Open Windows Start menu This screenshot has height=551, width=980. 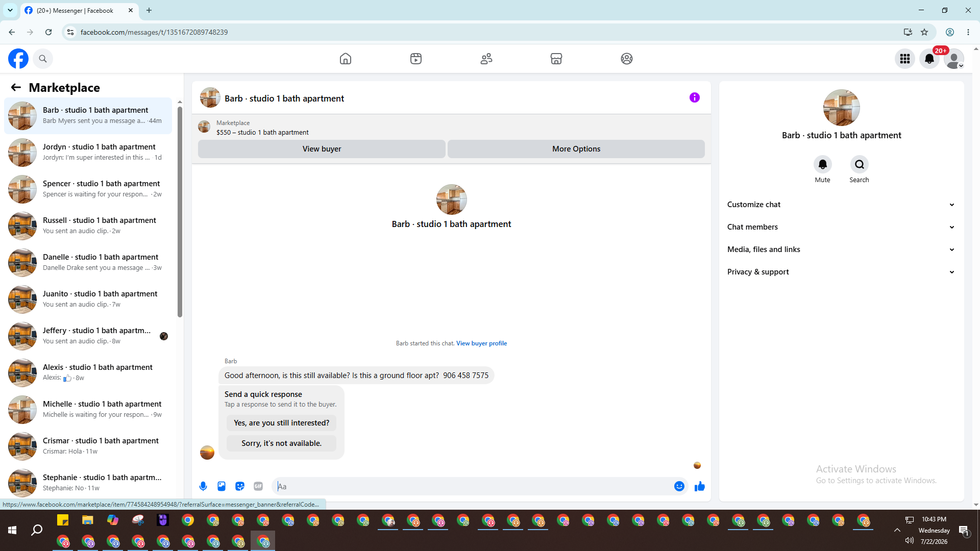tap(12, 531)
